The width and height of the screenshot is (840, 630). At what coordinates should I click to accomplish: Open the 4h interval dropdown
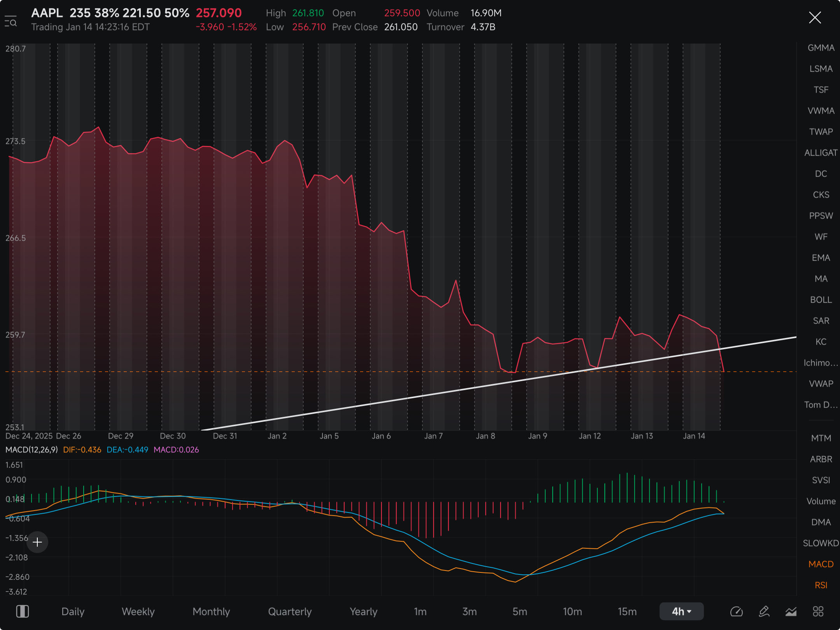pyautogui.click(x=681, y=611)
